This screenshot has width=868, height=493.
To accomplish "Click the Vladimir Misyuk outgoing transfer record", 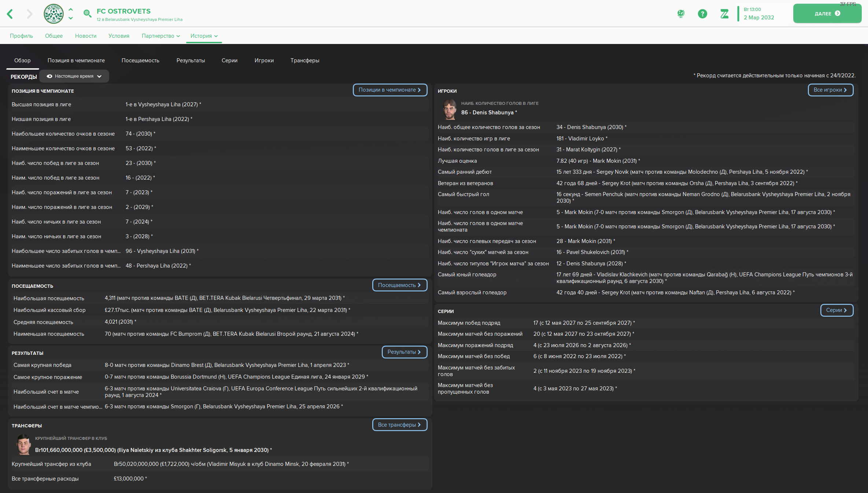I will point(231,464).
